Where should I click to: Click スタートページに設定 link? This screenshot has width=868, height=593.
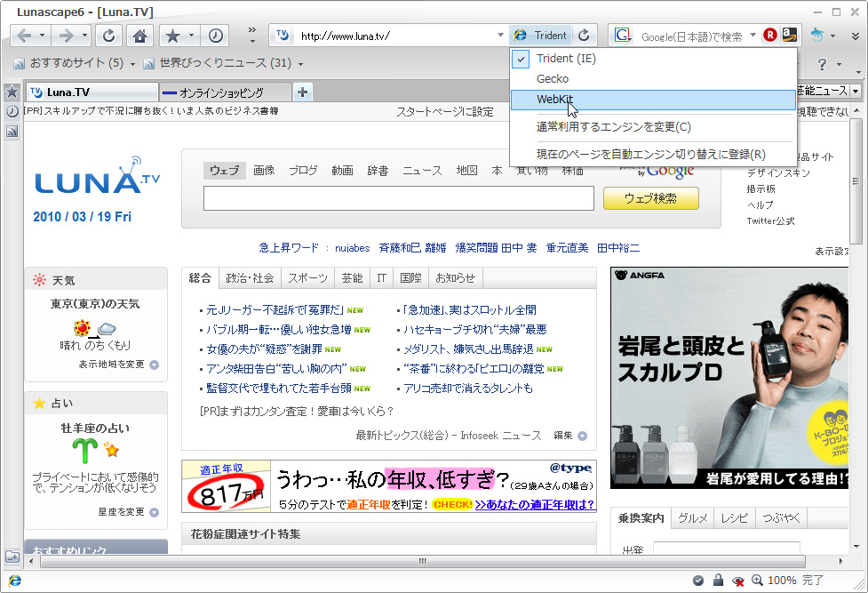coord(444,112)
